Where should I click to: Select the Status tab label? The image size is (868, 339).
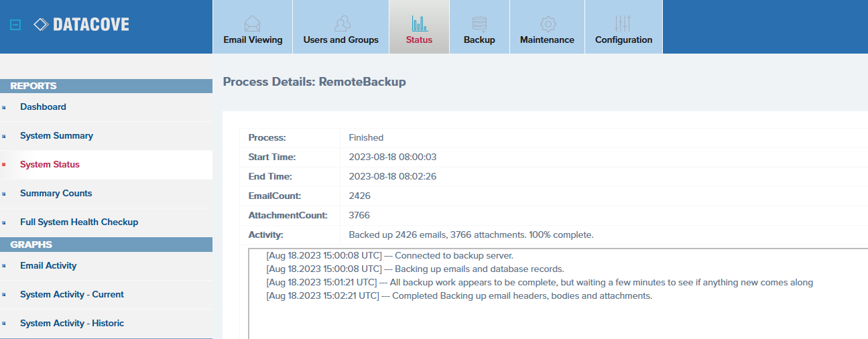[420, 40]
